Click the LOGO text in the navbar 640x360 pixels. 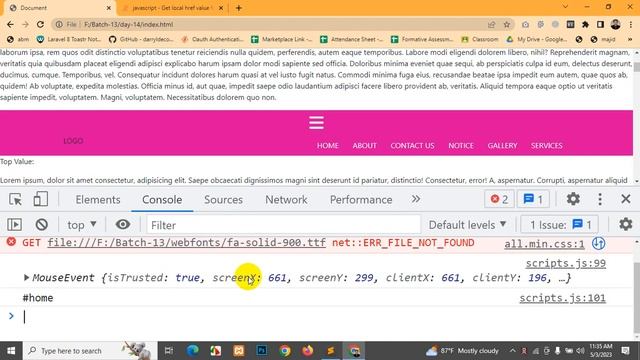[73, 141]
